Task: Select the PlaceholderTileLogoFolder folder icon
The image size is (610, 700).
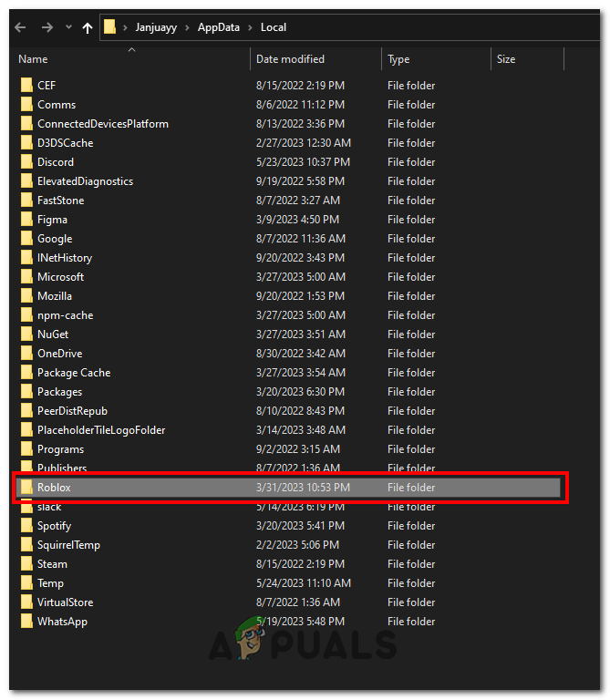Action: 26,429
